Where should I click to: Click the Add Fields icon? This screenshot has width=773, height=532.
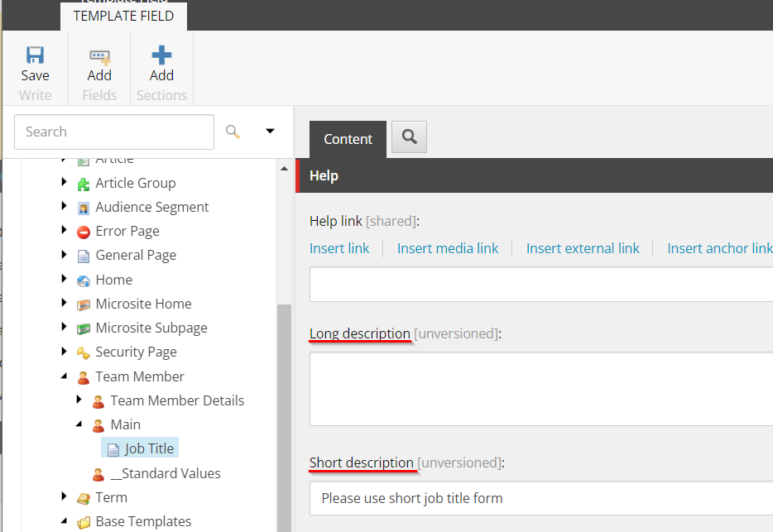tap(99, 55)
